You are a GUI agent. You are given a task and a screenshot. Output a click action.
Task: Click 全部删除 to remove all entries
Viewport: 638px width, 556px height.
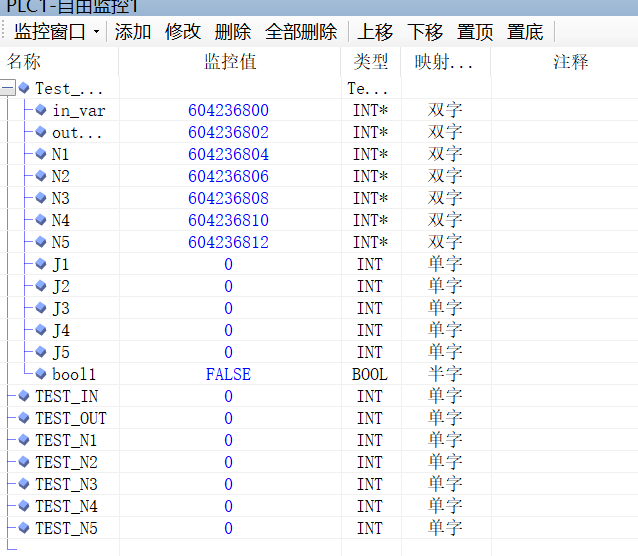point(301,32)
